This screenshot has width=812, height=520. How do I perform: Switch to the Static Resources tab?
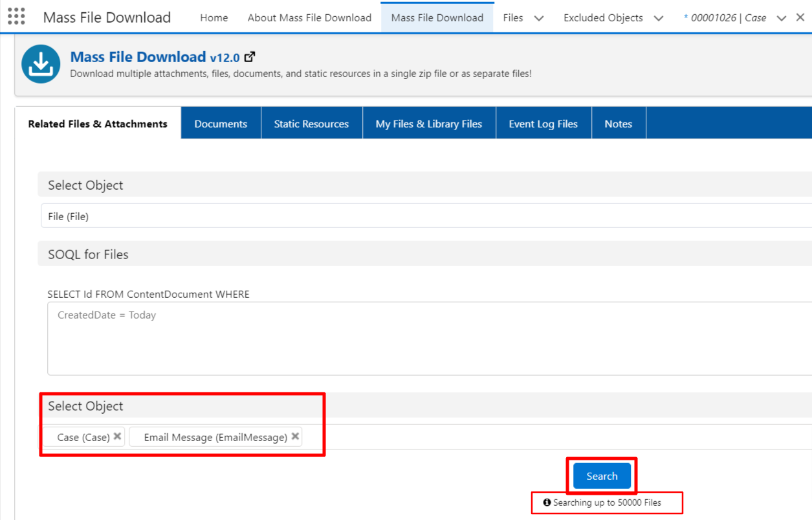(311, 124)
